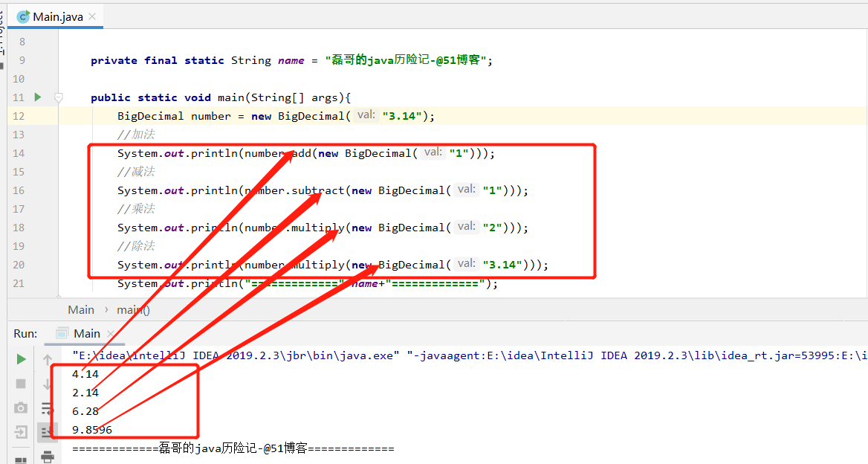Click the Exit icon in Run toolbar
868x464 pixels.
tap(21, 432)
